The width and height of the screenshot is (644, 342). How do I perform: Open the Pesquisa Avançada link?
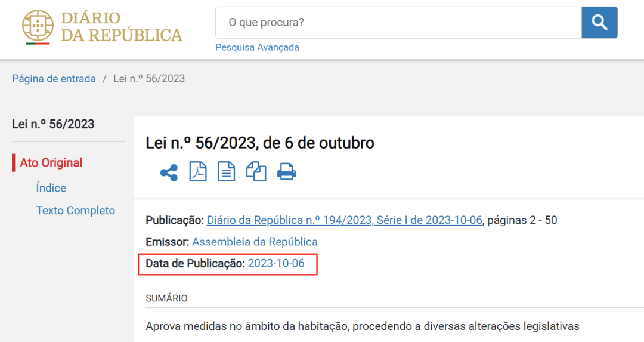point(257,47)
